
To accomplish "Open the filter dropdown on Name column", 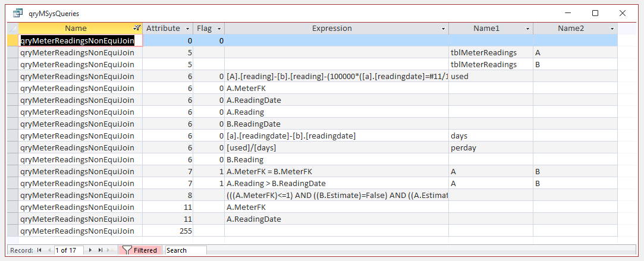I will (137, 29).
